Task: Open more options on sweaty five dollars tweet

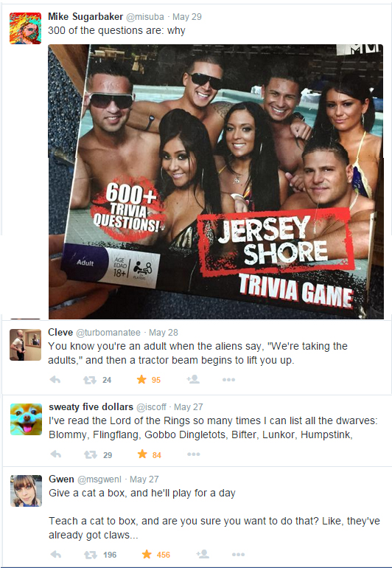Action: (194, 454)
